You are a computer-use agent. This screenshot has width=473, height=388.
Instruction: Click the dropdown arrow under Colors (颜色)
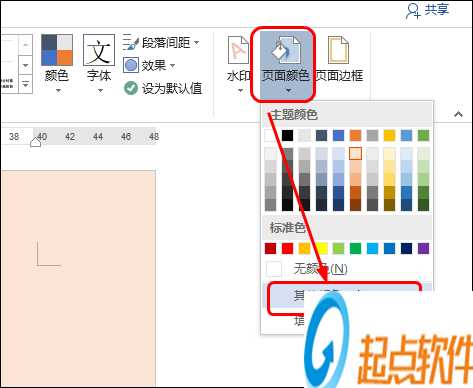click(x=58, y=90)
